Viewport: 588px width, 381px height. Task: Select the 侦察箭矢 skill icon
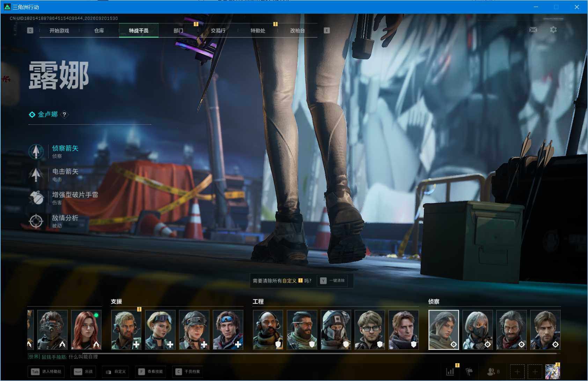(36, 152)
